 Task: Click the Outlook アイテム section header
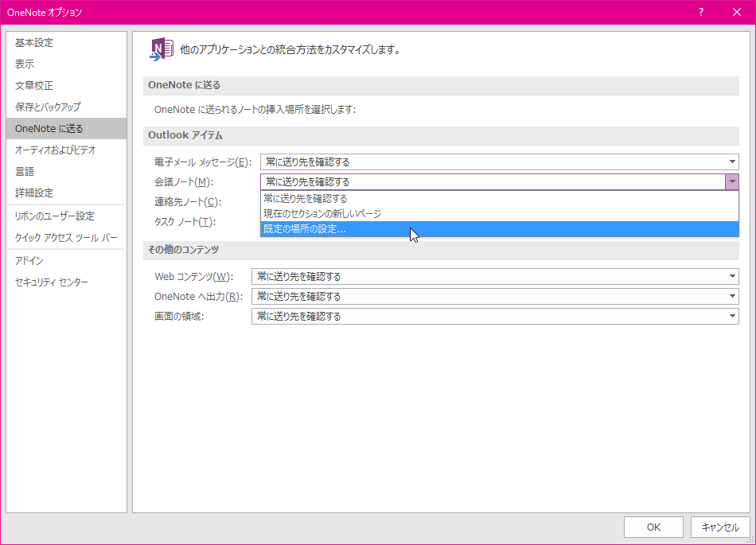441,135
